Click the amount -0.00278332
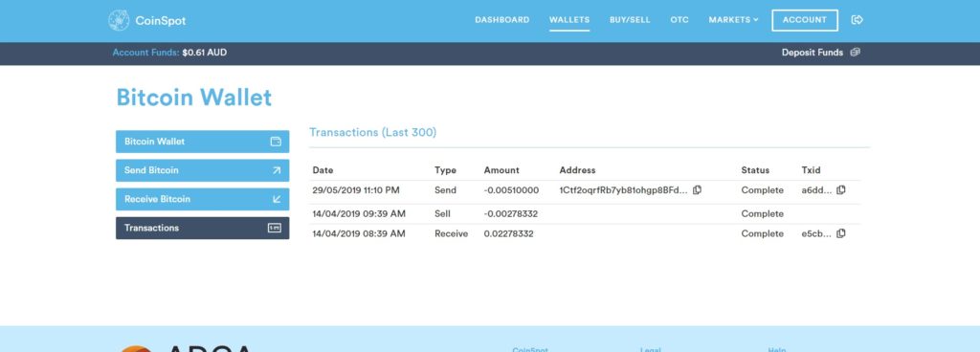Image resolution: width=980 pixels, height=352 pixels. point(511,213)
